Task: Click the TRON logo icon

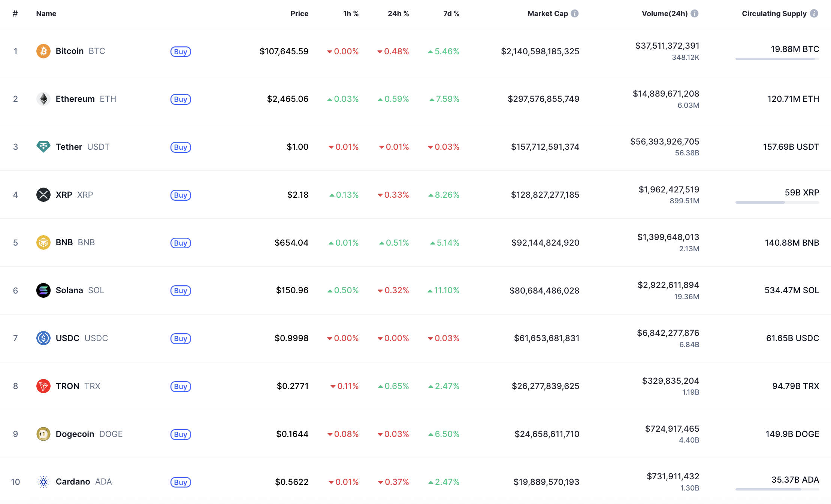Action: (43, 386)
